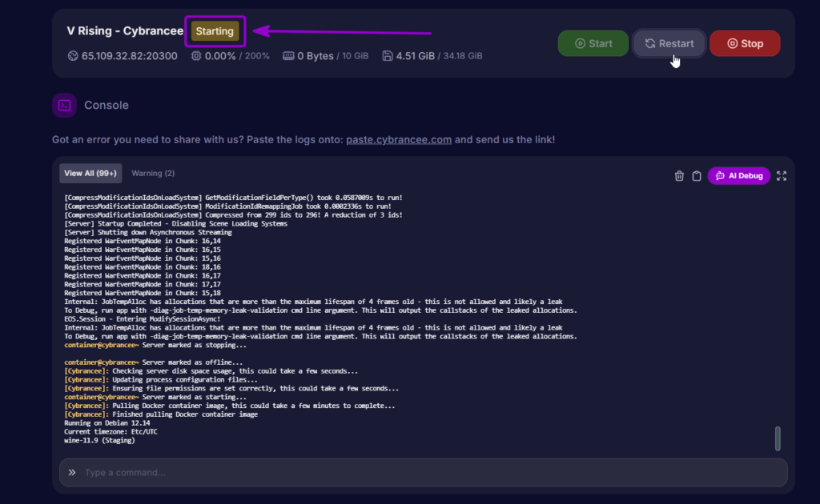Click log "EOS.Session - Entering ModifySessionAsync!"
This screenshot has width=820, height=504.
coord(143,319)
